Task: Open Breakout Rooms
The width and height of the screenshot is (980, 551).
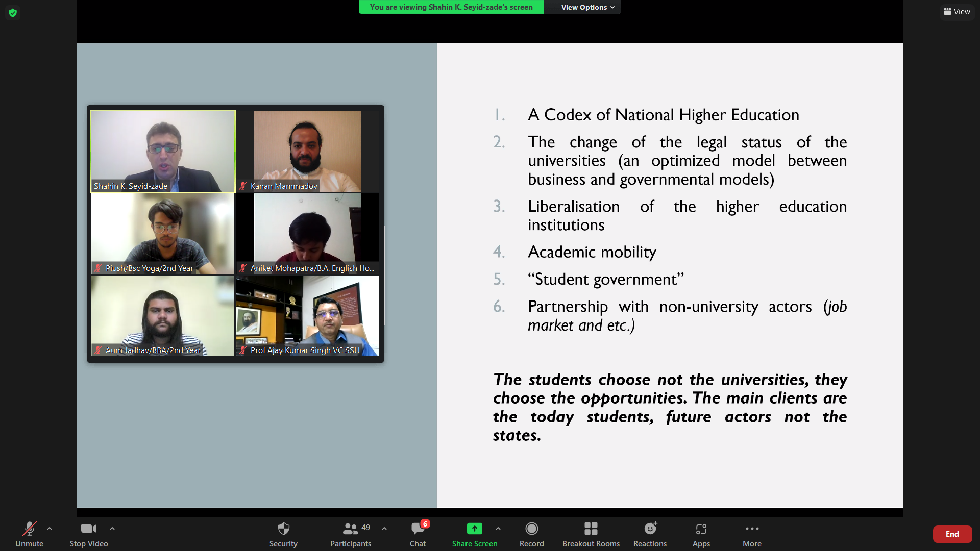Action: [591, 529]
